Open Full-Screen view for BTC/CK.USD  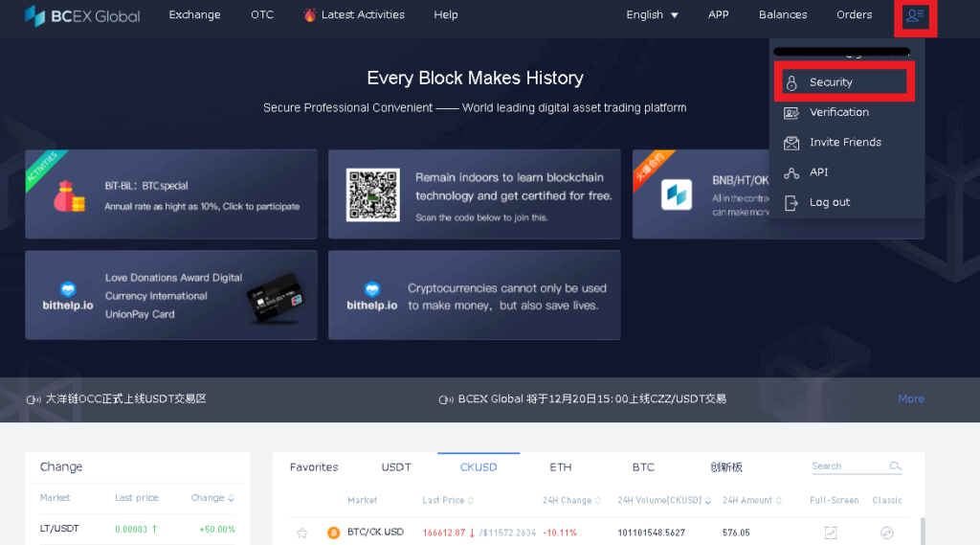point(831,533)
